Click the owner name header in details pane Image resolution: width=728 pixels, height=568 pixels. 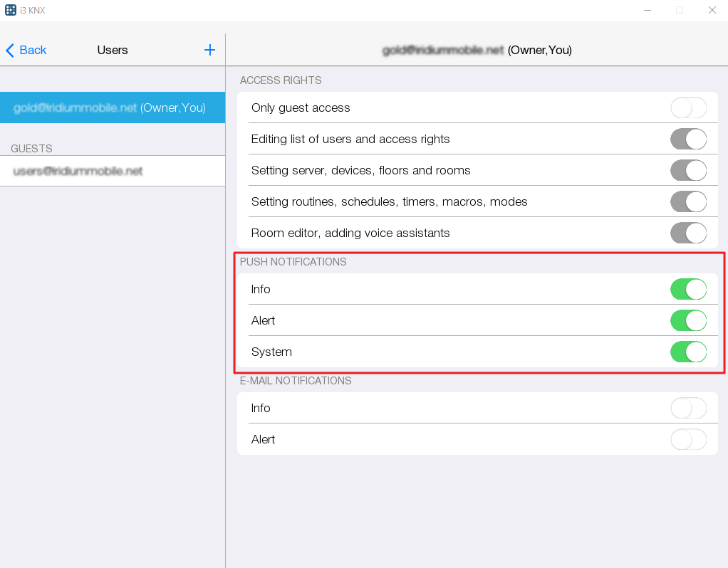tap(477, 51)
